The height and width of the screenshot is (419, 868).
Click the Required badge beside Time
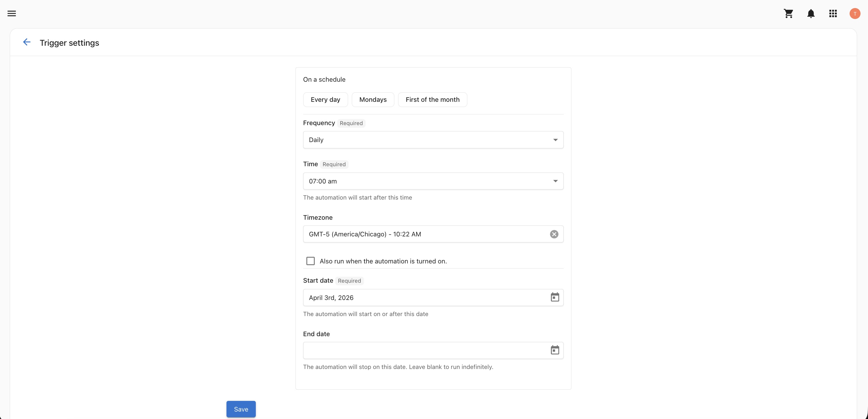point(334,164)
